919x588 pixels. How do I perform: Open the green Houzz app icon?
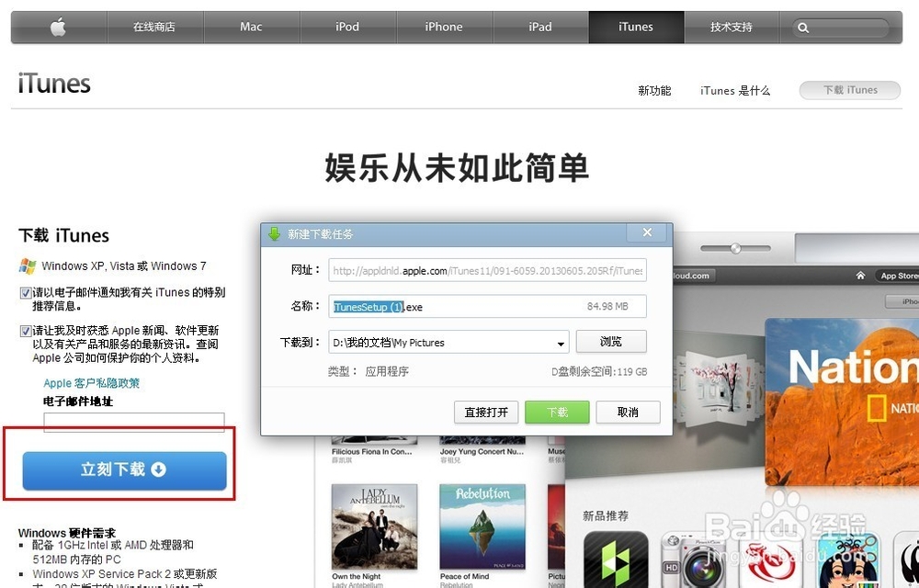pyautogui.click(x=616, y=560)
